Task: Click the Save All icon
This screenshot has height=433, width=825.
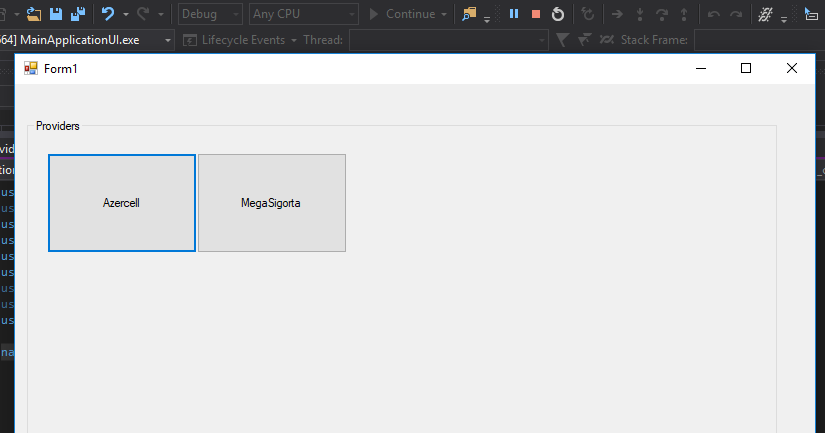Action: (x=78, y=14)
